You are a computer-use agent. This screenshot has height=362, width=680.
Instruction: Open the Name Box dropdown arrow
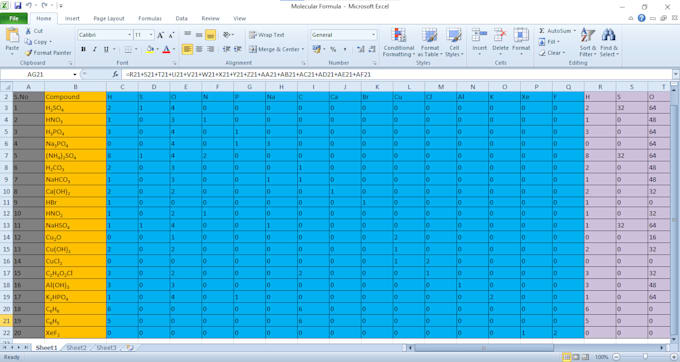tap(75, 74)
